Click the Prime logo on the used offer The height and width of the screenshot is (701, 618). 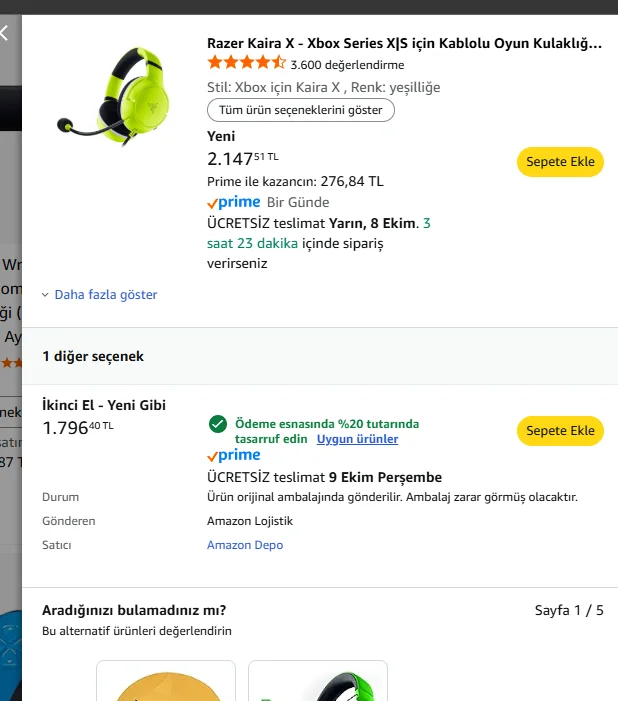[234, 456]
